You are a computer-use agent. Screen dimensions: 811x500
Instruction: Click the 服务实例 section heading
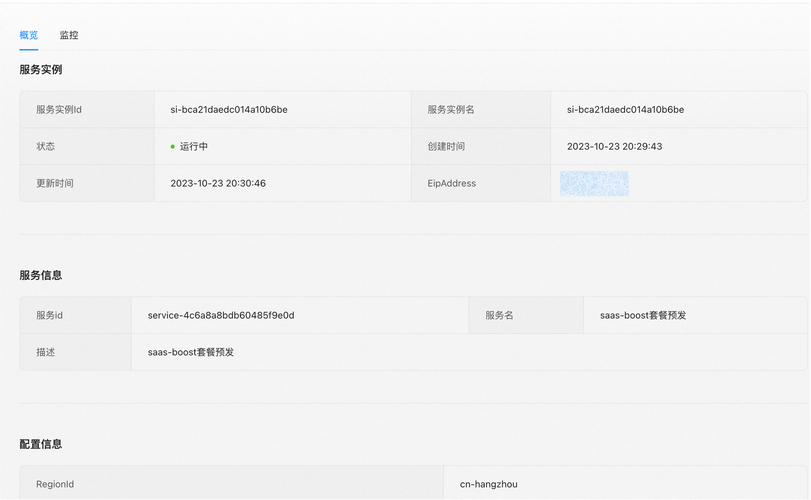[41, 69]
